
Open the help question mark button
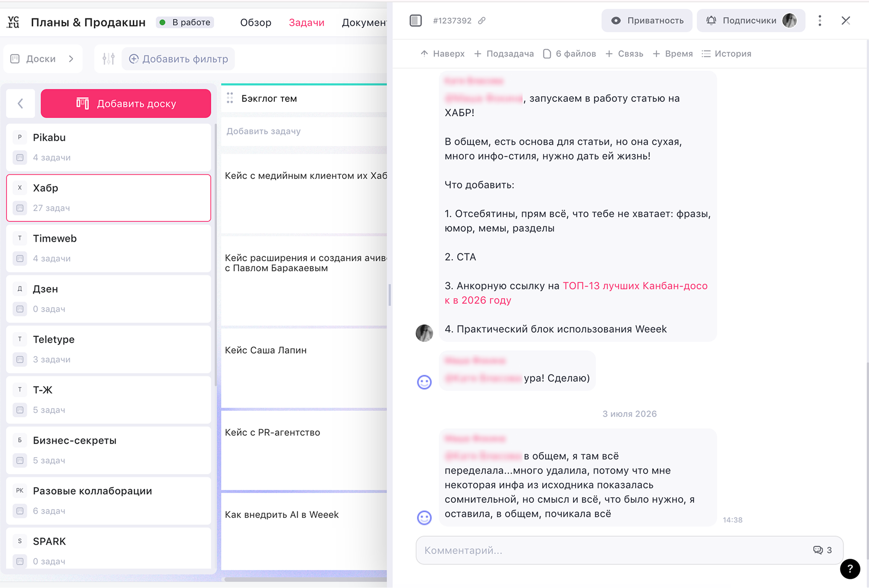(x=850, y=569)
